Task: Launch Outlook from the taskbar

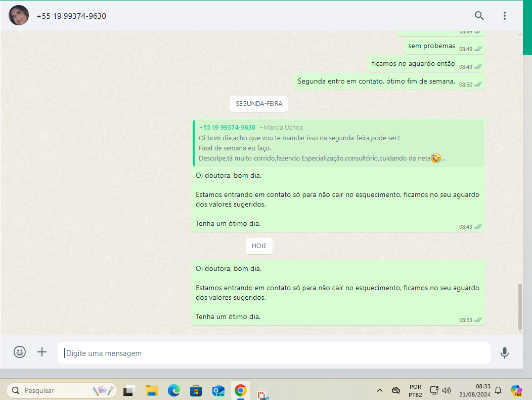Action: (x=218, y=390)
